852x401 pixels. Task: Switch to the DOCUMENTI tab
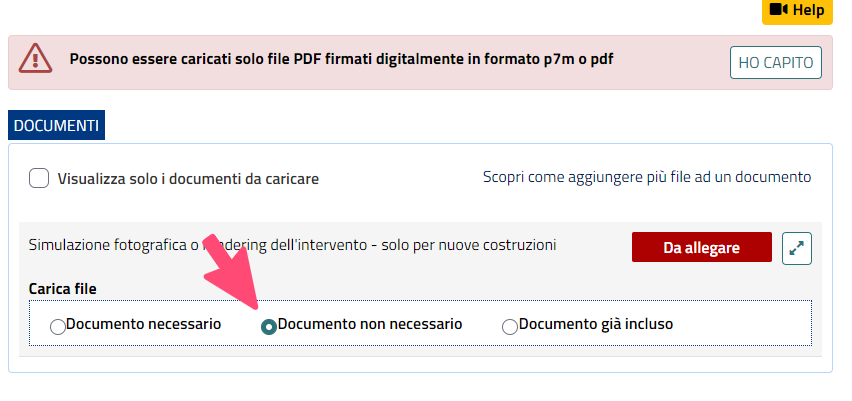57,125
